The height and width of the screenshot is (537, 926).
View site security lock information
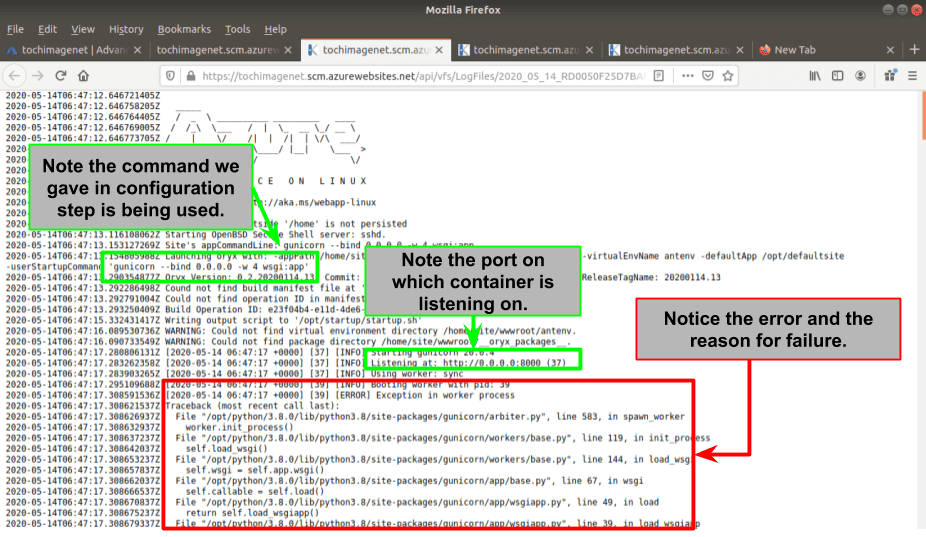pyautogui.click(x=190, y=76)
